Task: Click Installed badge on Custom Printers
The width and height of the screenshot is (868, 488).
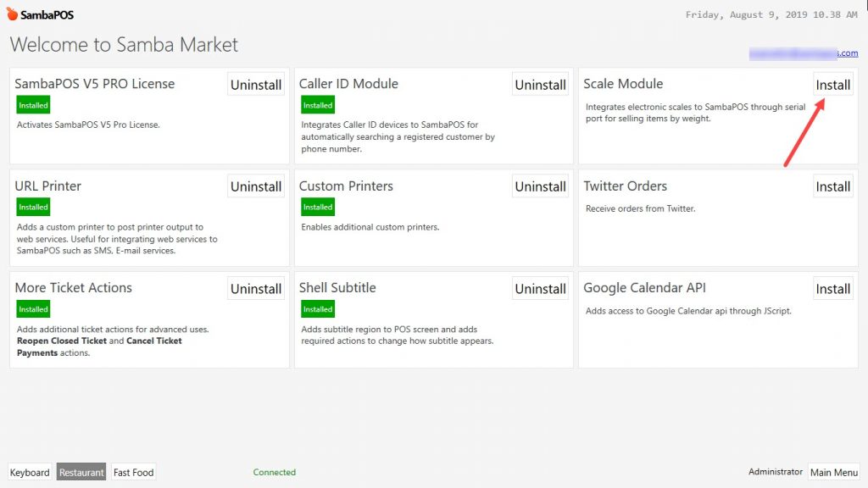Action: click(x=318, y=207)
